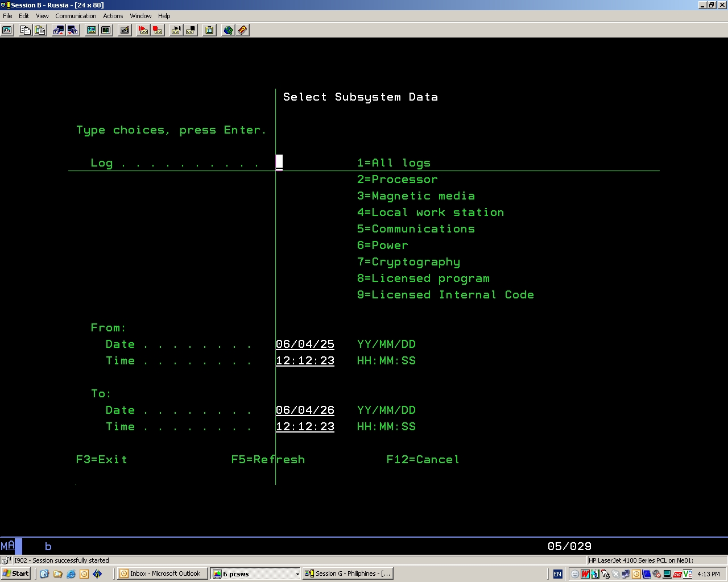Click the globe support toolbar icon
728x582 pixels.
[228, 30]
